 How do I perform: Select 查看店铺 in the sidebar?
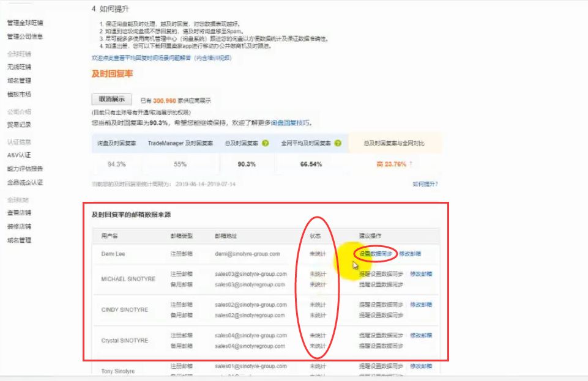[19, 213]
